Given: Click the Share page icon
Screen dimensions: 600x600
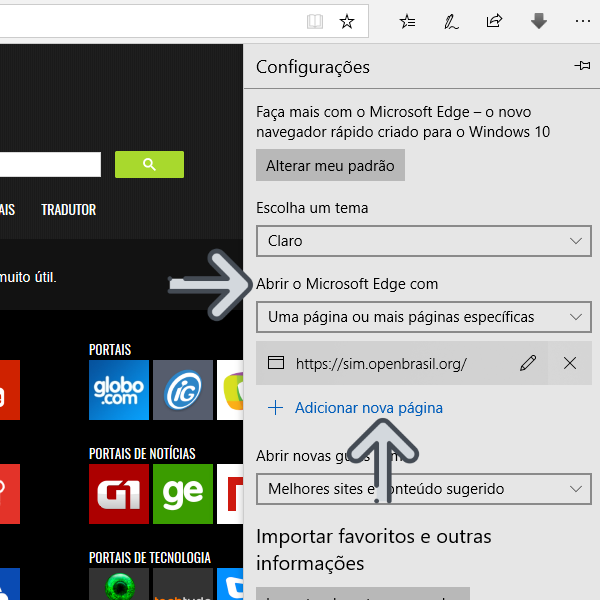Looking at the screenshot, I should point(494,21).
